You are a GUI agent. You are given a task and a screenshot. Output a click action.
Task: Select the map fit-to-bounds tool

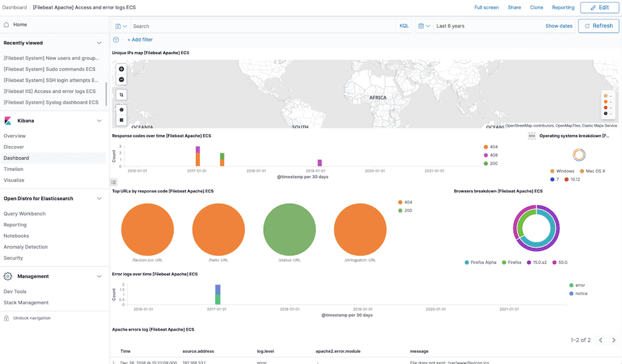pyautogui.click(x=121, y=94)
